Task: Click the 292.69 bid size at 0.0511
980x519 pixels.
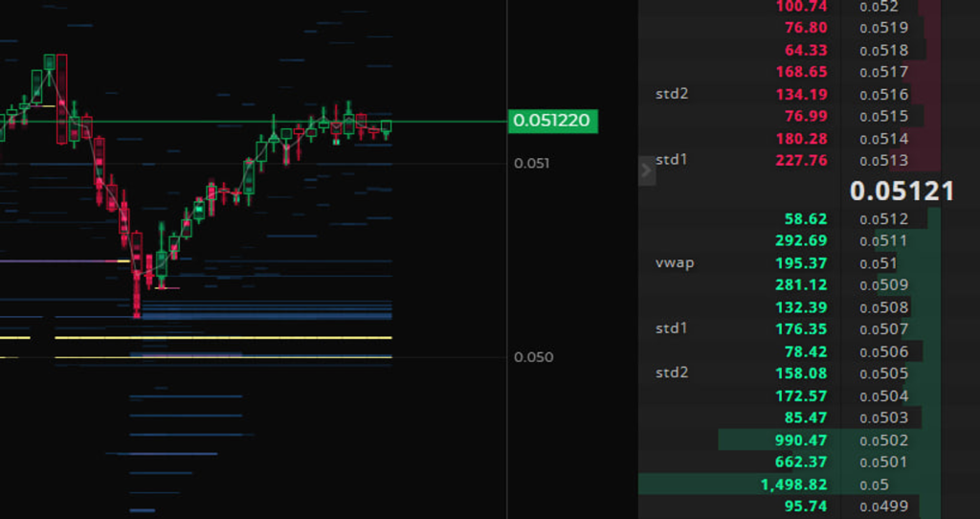Action: [802, 241]
